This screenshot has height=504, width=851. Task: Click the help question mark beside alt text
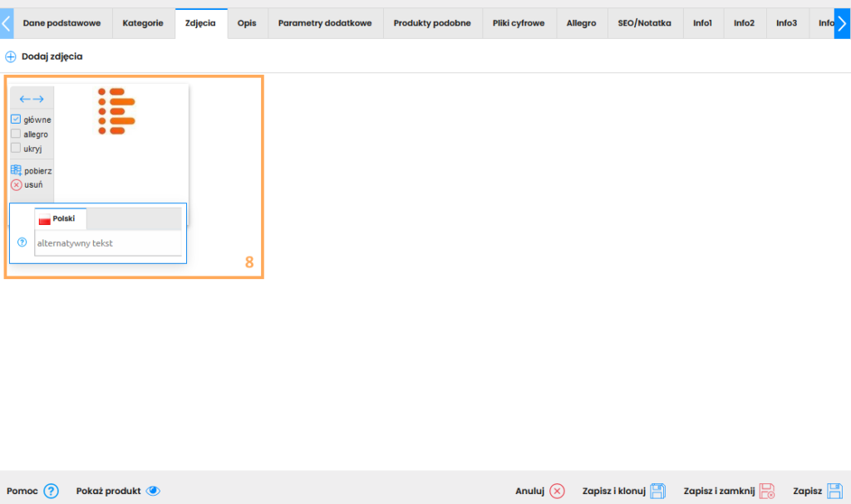click(22, 242)
